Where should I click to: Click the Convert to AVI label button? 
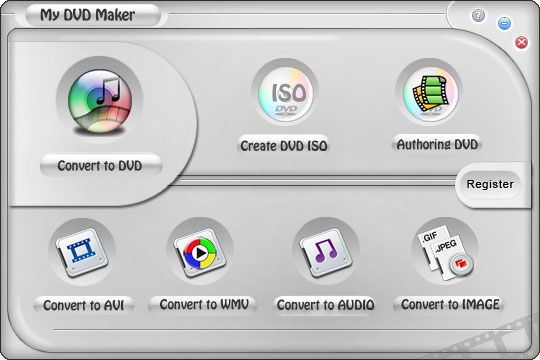coord(84,305)
